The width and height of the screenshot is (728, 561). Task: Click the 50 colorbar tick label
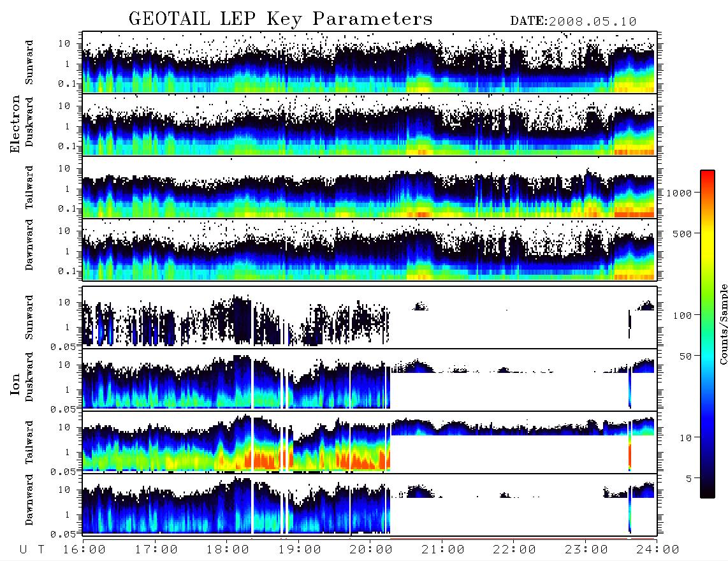pyautogui.click(x=685, y=356)
